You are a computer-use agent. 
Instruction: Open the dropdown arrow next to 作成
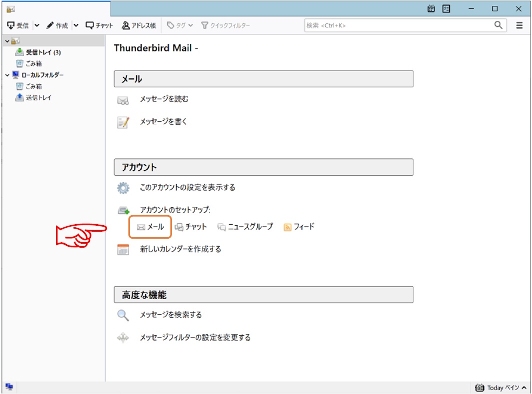pyautogui.click(x=76, y=25)
